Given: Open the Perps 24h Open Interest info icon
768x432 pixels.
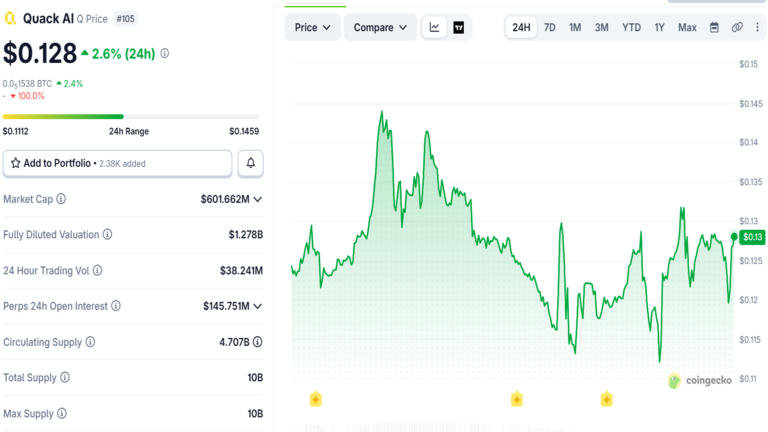Looking at the screenshot, I should [116, 306].
